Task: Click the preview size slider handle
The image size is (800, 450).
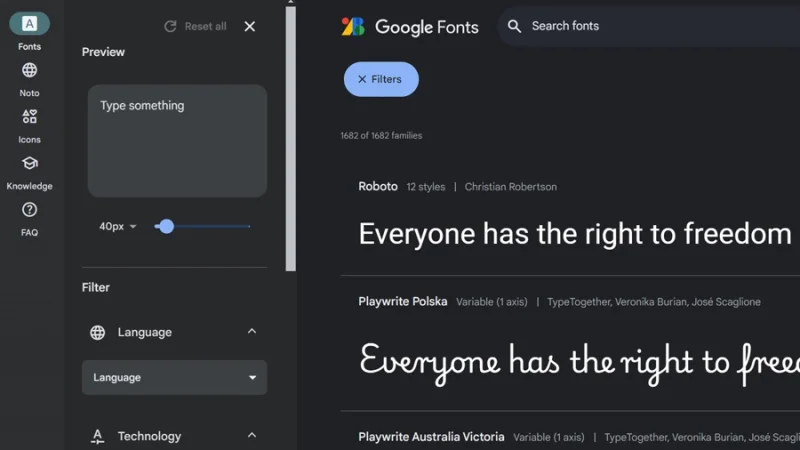Action: tap(166, 226)
